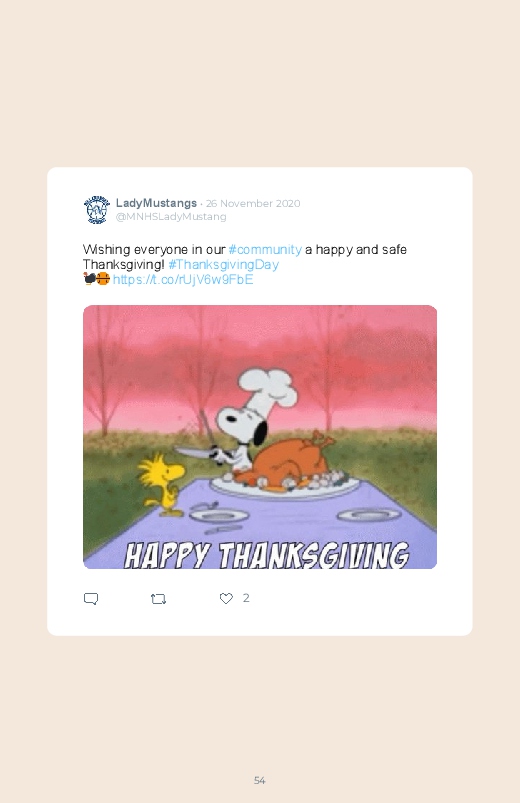Image resolution: width=520 pixels, height=803 pixels.
Task: Click the page number 54
Action: point(260,780)
